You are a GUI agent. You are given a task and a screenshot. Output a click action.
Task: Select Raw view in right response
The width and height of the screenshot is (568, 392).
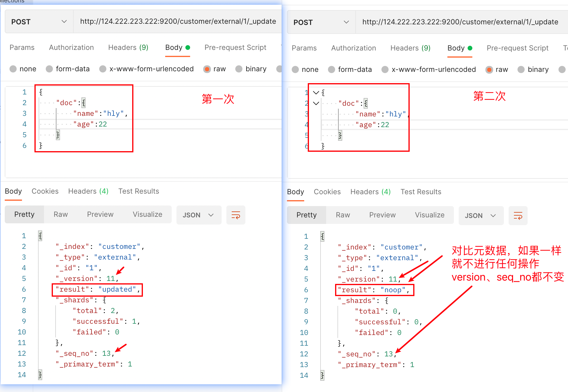pyautogui.click(x=342, y=215)
